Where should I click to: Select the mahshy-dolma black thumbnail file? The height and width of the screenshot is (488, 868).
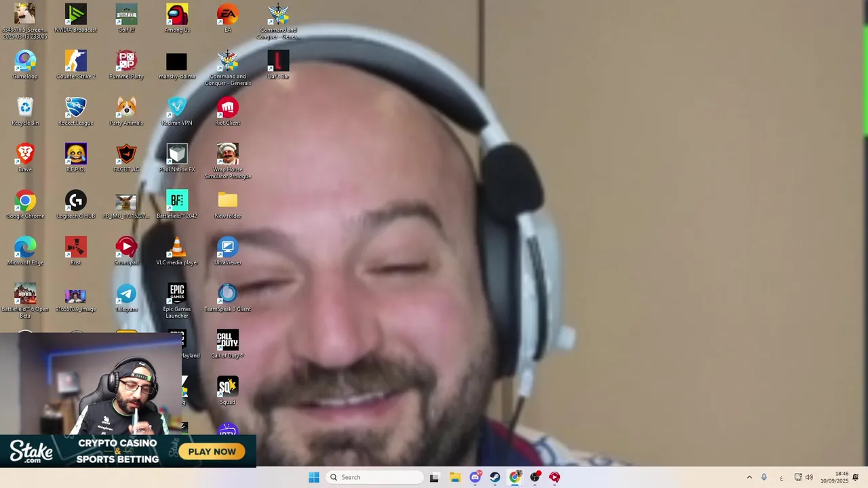pyautogui.click(x=177, y=65)
